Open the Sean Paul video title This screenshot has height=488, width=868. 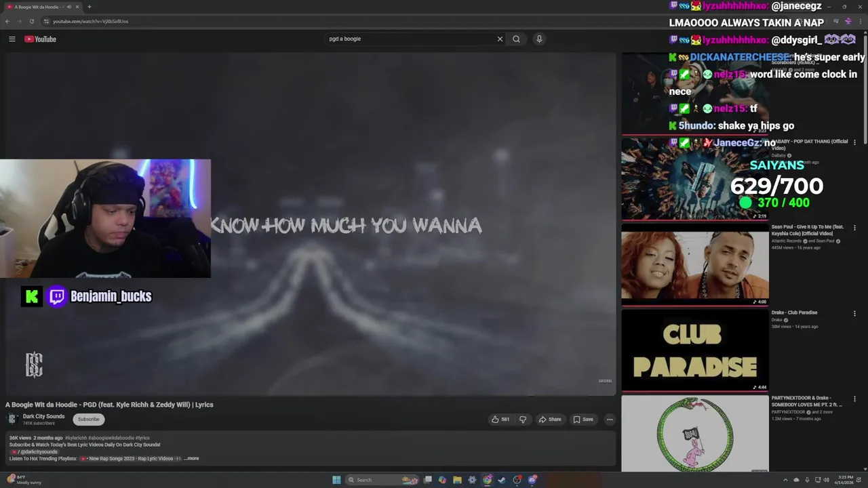[x=807, y=230]
